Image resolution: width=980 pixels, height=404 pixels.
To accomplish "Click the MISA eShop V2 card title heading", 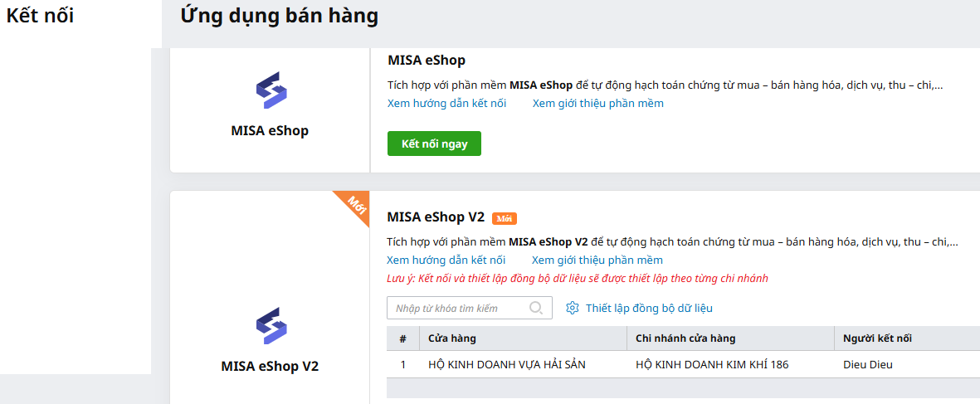I will tap(436, 217).
